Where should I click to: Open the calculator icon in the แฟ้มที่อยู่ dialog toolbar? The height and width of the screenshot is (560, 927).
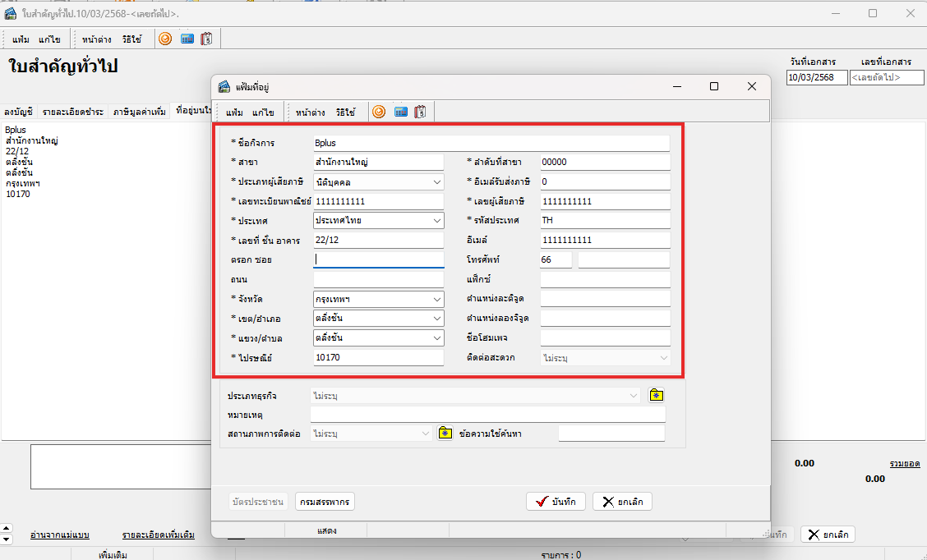pos(401,112)
